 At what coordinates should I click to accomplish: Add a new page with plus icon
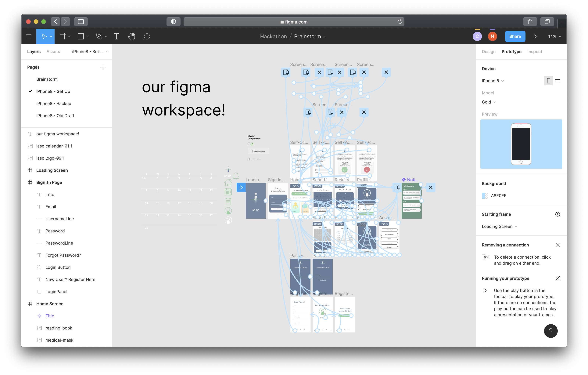(103, 67)
